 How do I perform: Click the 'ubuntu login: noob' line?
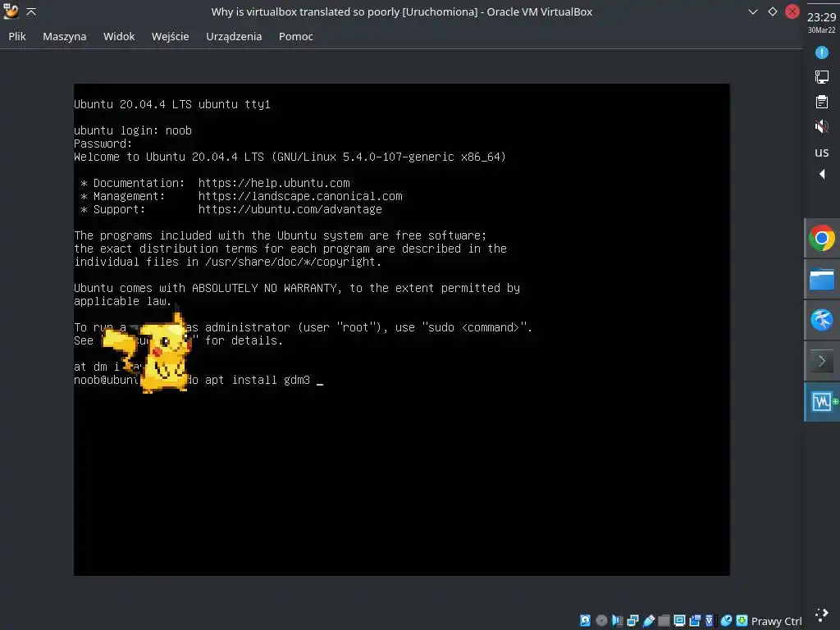[x=133, y=130]
